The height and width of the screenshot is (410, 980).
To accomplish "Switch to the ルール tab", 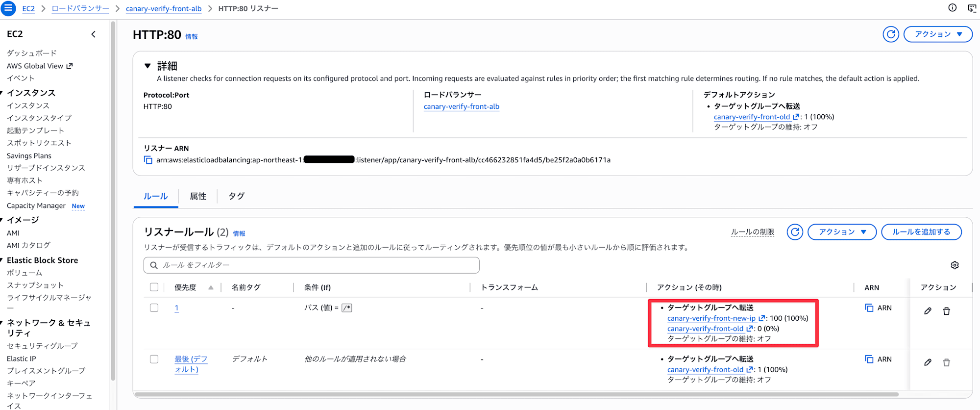I will (156, 196).
